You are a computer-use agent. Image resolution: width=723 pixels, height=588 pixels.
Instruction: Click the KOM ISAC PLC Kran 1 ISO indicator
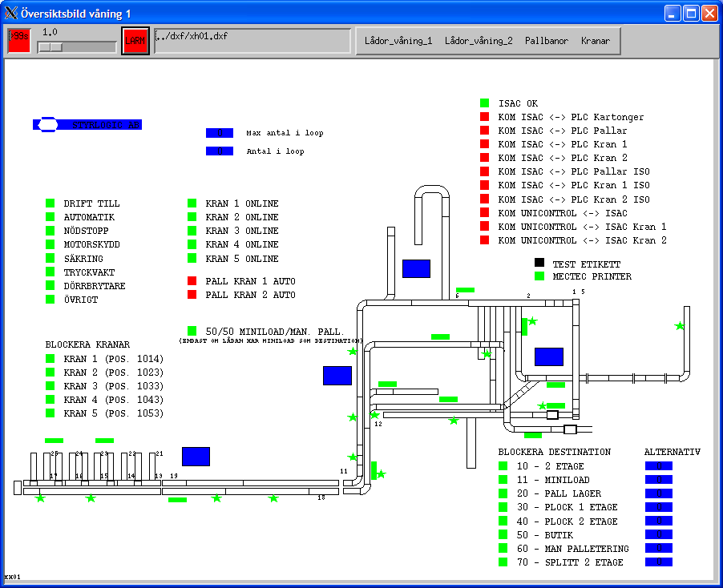(x=484, y=185)
